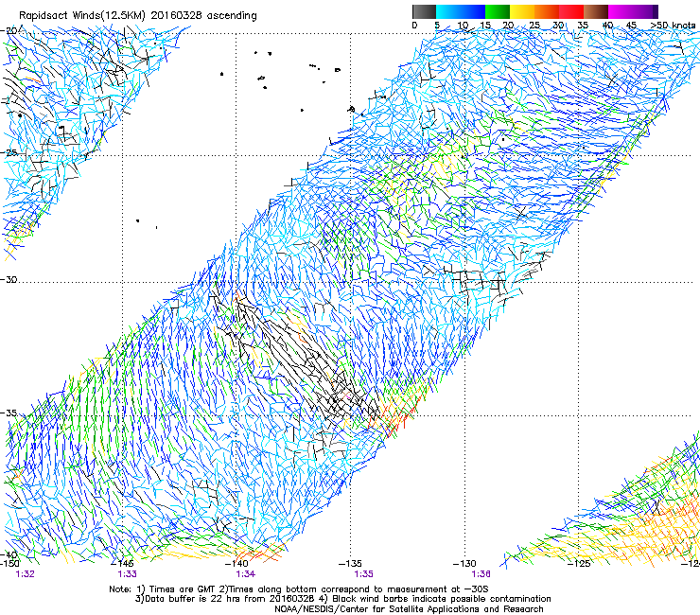700x615 pixels.
Task: Click the '-140' longitude axis label
Action: tap(236, 564)
